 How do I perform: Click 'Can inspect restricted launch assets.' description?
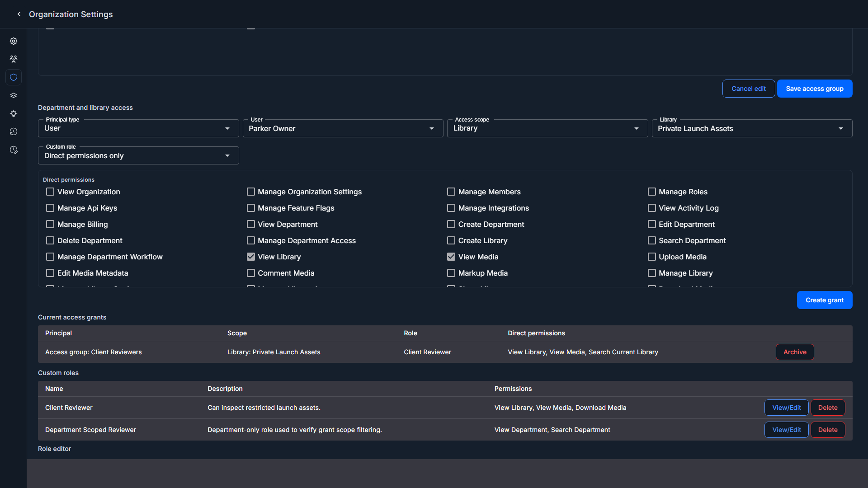coord(264,408)
